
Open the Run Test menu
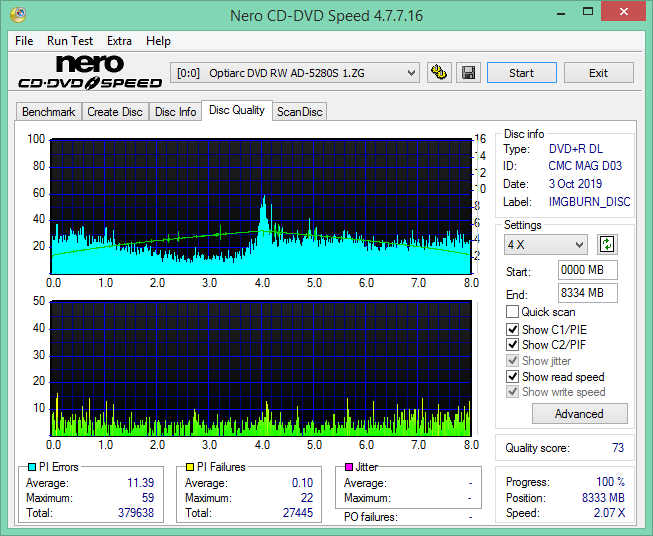tap(70, 41)
